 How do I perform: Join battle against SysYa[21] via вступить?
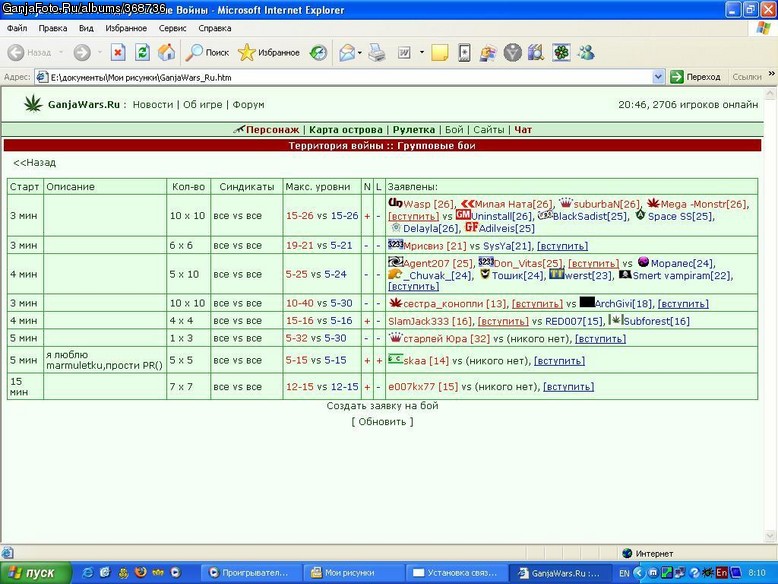(x=563, y=246)
